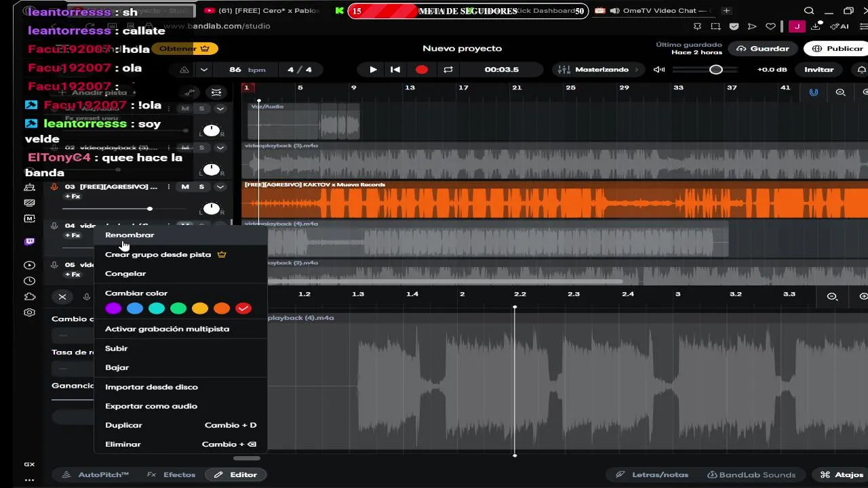Click the puzzle extensions icon in the sidebar

(x=29, y=297)
